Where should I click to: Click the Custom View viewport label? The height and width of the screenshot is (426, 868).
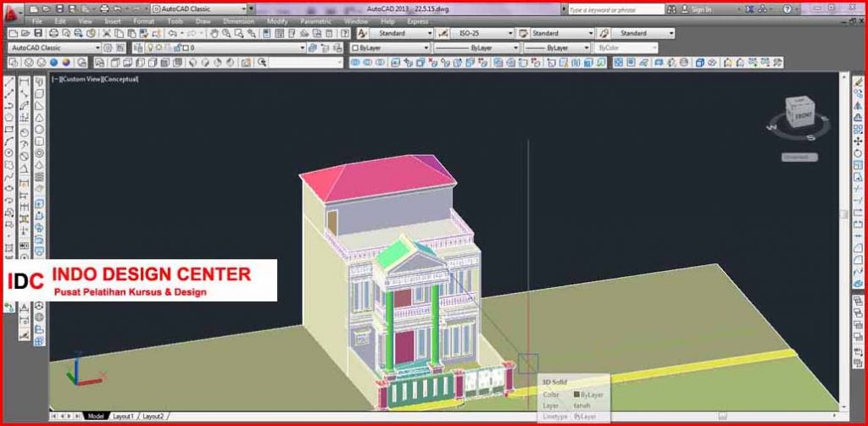pos(82,79)
